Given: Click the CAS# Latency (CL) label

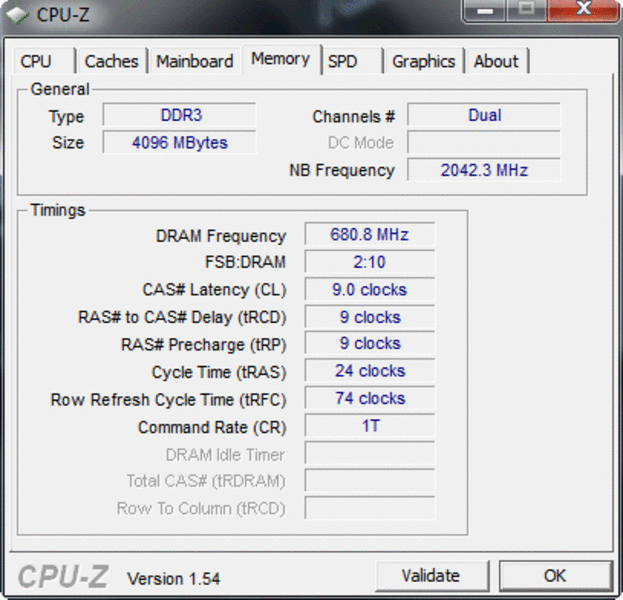Looking at the screenshot, I should pyautogui.click(x=214, y=290).
